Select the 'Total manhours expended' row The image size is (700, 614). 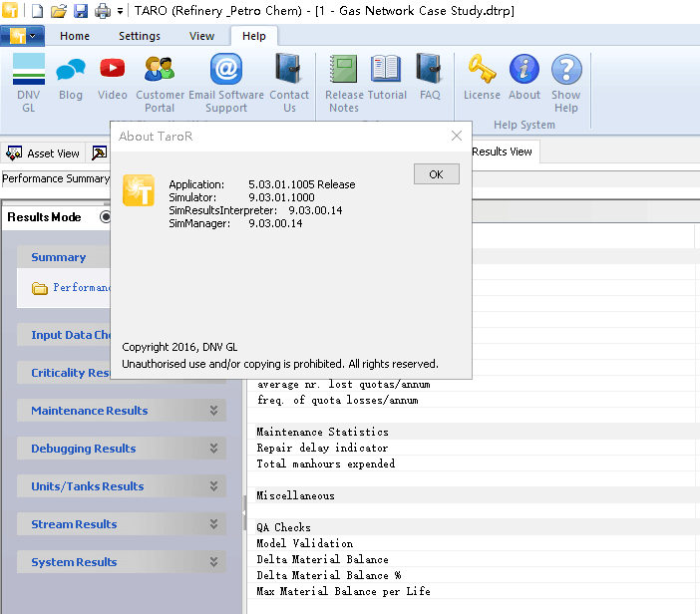pos(474,463)
